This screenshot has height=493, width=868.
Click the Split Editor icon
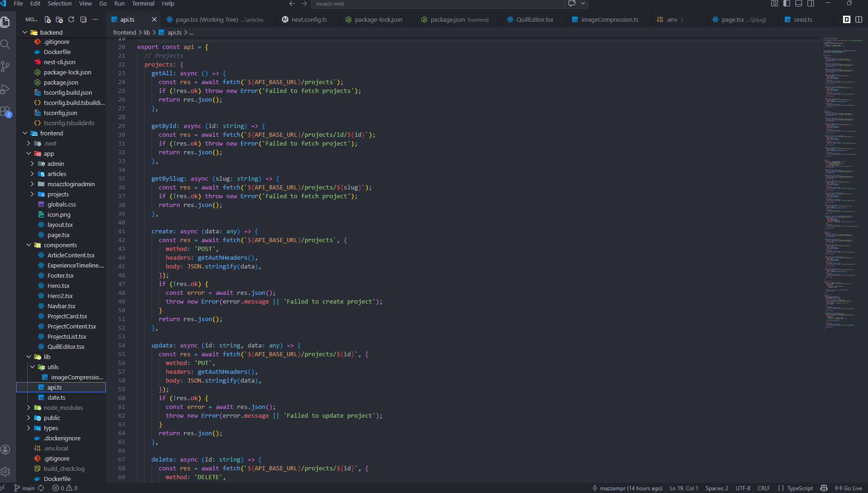click(859, 19)
